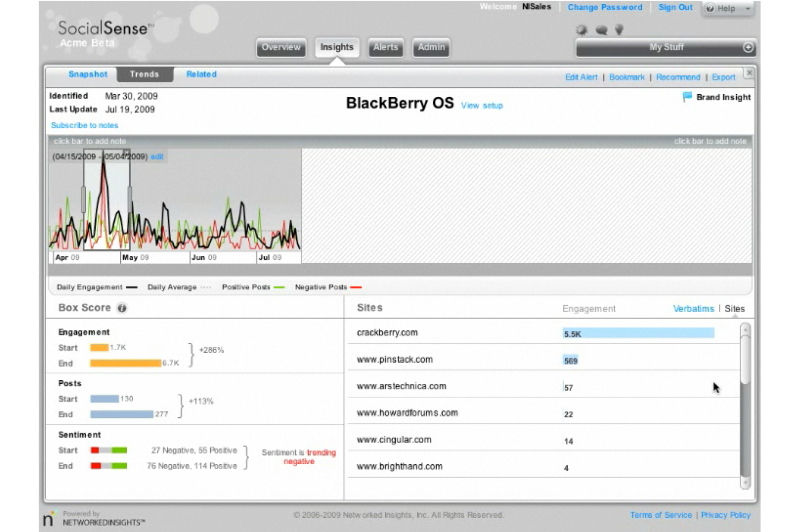Select the www.brighthand.com row

tap(543, 466)
